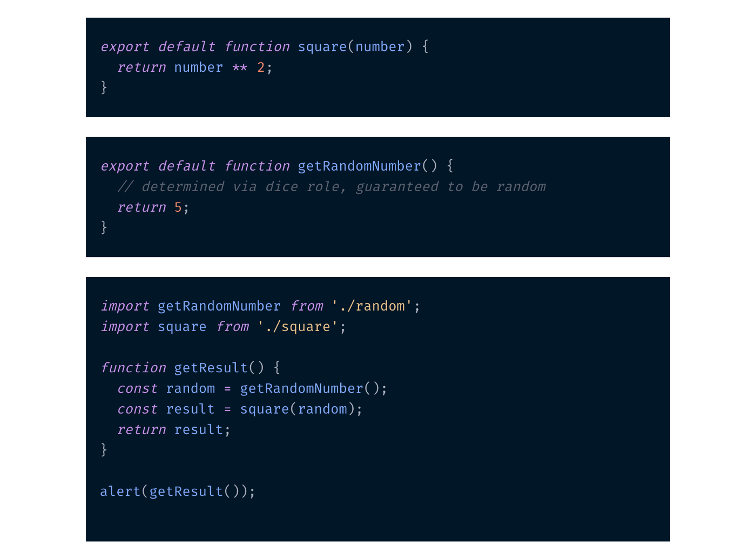Image resolution: width=756 pixels, height=559 pixels.
Task: Click the dice role comment line
Action: click(332, 187)
